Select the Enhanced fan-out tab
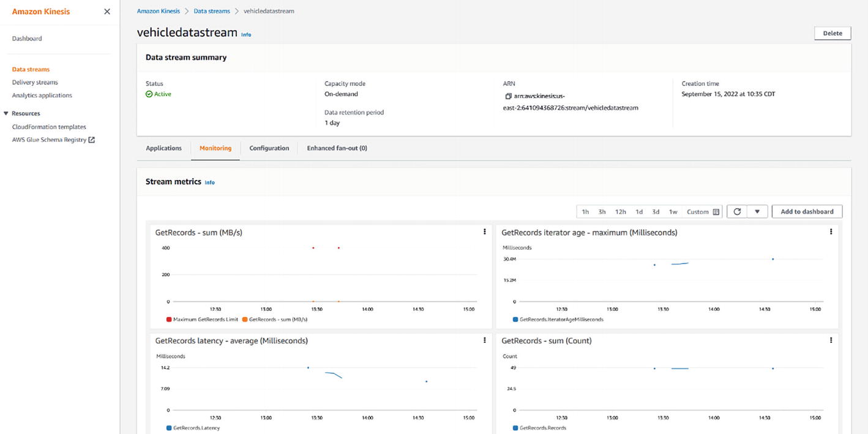The image size is (868, 434). tap(337, 148)
